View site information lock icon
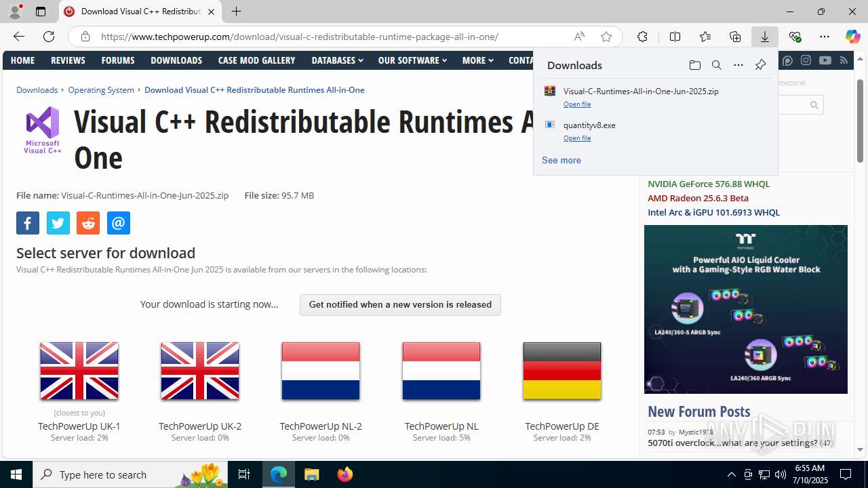 (x=85, y=37)
